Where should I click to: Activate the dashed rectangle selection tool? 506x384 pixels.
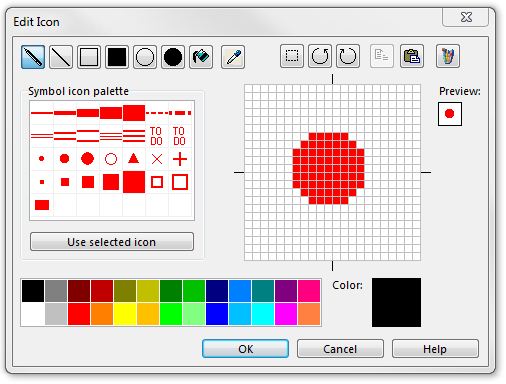click(x=292, y=56)
